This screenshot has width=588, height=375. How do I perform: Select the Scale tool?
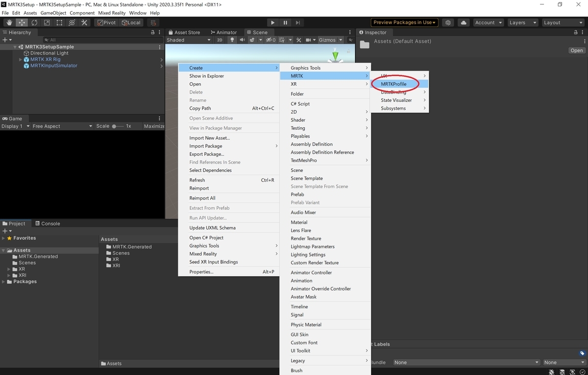47,23
